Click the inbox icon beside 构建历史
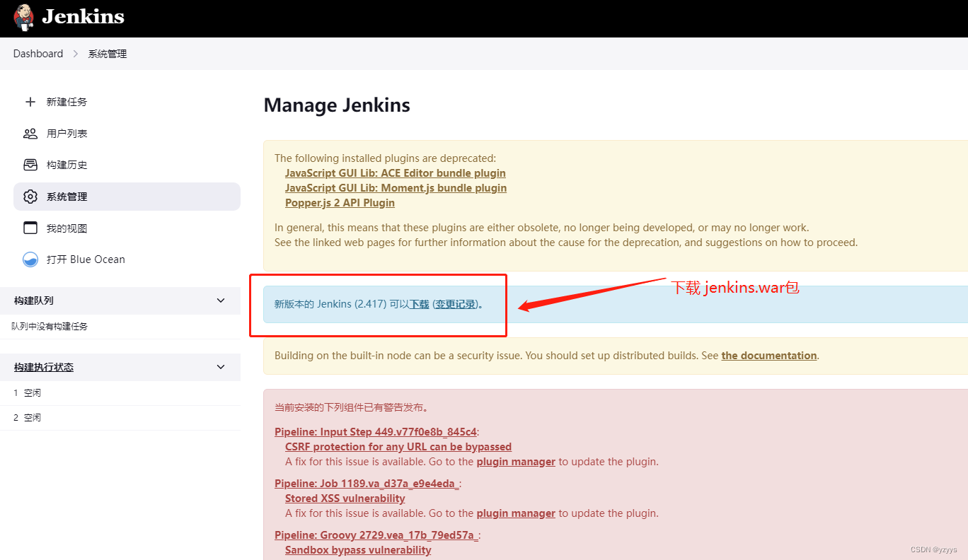The width and height of the screenshot is (968, 560). point(30,165)
